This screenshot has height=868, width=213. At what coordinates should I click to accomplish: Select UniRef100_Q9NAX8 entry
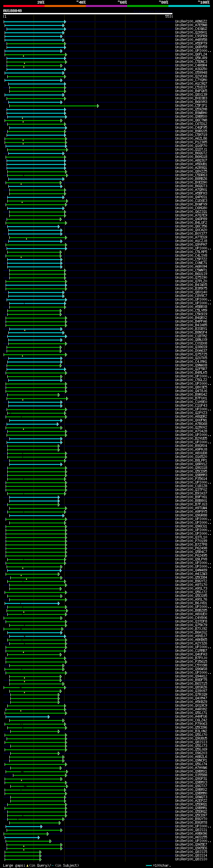point(191,365)
